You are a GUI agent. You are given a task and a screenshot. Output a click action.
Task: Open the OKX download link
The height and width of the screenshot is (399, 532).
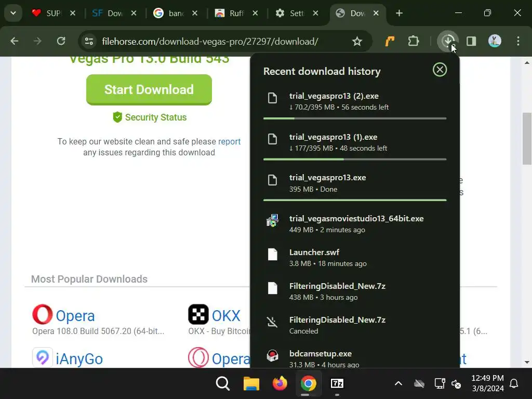point(226,316)
